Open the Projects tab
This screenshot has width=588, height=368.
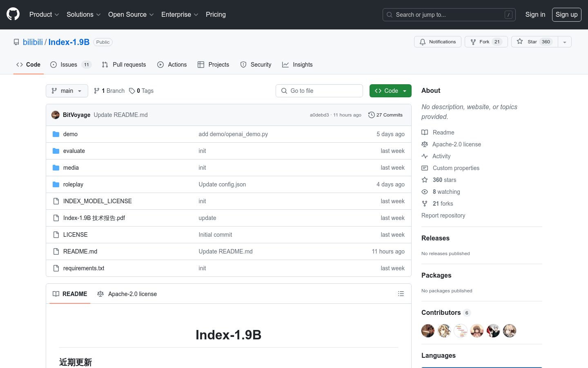click(213, 65)
